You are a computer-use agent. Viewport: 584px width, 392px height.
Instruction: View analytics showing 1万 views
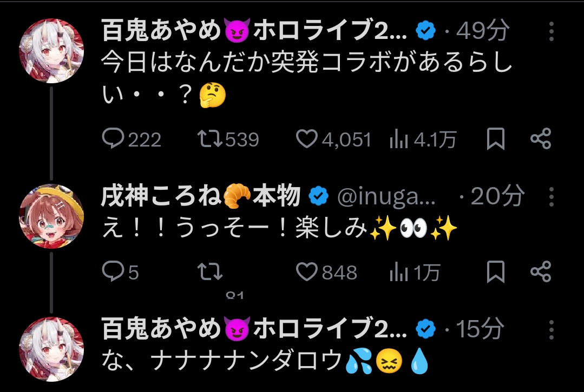click(x=399, y=272)
